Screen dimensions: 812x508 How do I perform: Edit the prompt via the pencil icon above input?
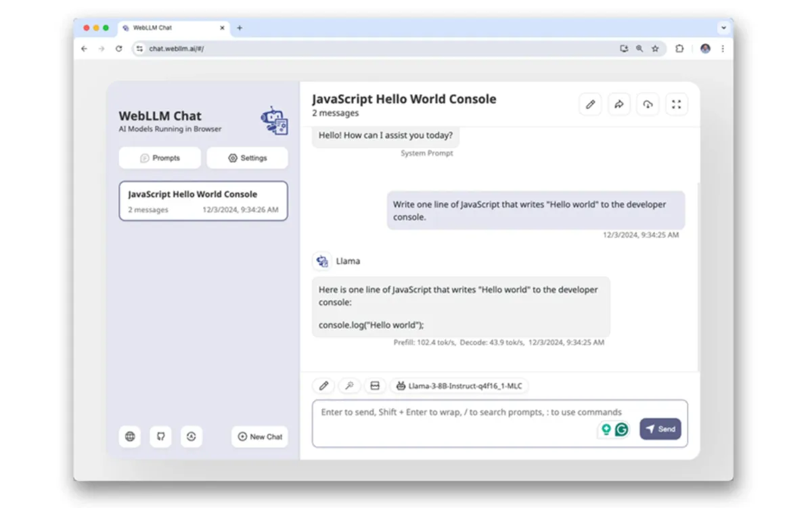(x=323, y=385)
